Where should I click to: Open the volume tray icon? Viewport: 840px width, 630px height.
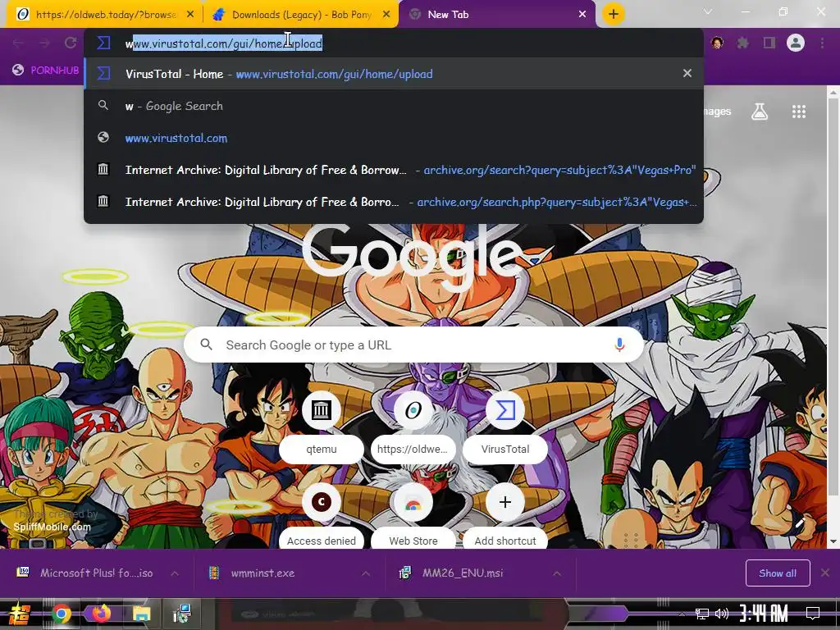[722, 614]
